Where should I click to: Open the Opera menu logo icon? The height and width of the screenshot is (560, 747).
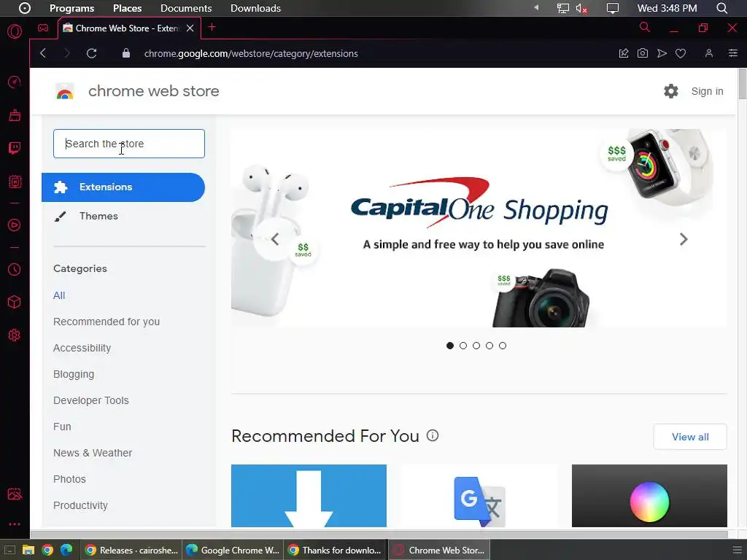pos(15,32)
